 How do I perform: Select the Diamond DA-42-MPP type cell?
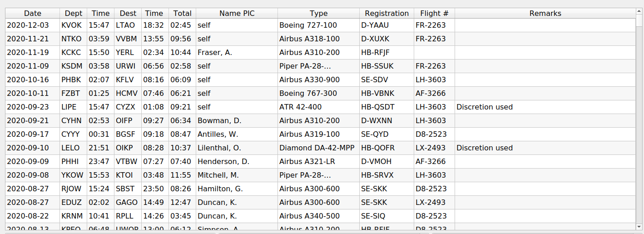319,148
